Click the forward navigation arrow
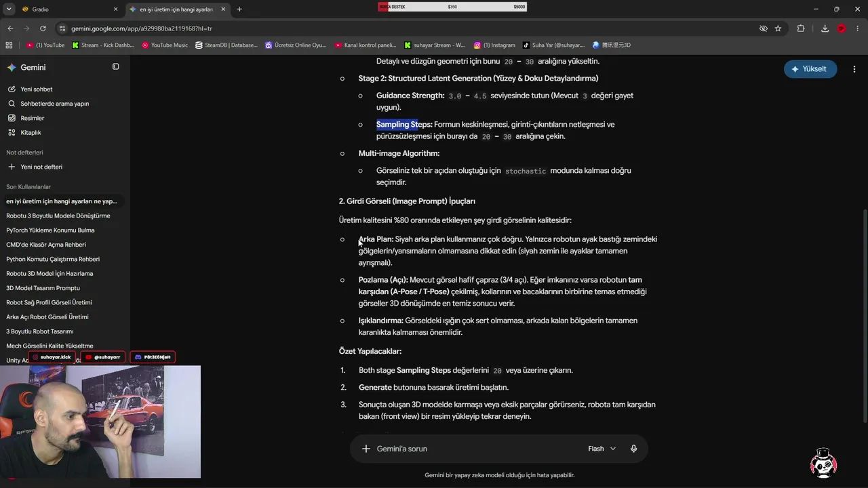This screenshot has height=488, width=868. point(26,28)
